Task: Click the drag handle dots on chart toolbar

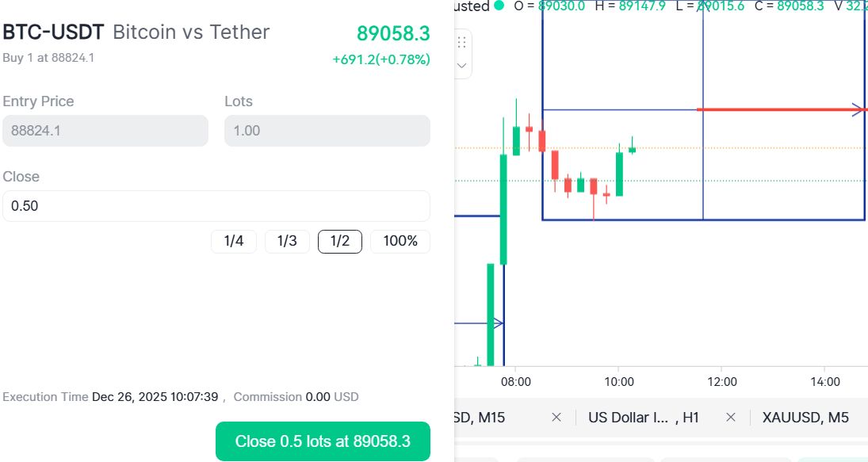Action: [462, 42]
